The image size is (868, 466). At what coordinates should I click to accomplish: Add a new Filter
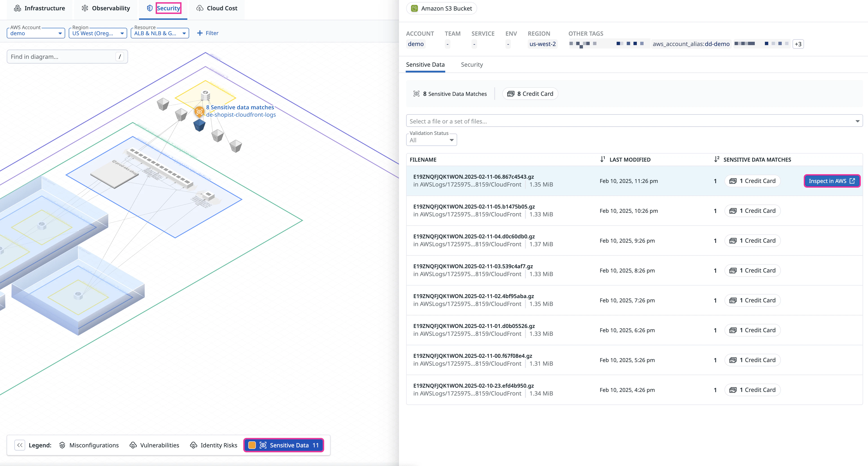[x=208, y=33]
